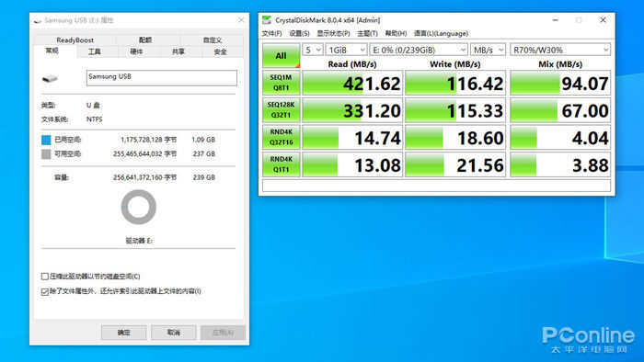Click the drive icon in properties title bar
Image resolution: width=644 pixels, height=362 pixels.
coord(38,20)
